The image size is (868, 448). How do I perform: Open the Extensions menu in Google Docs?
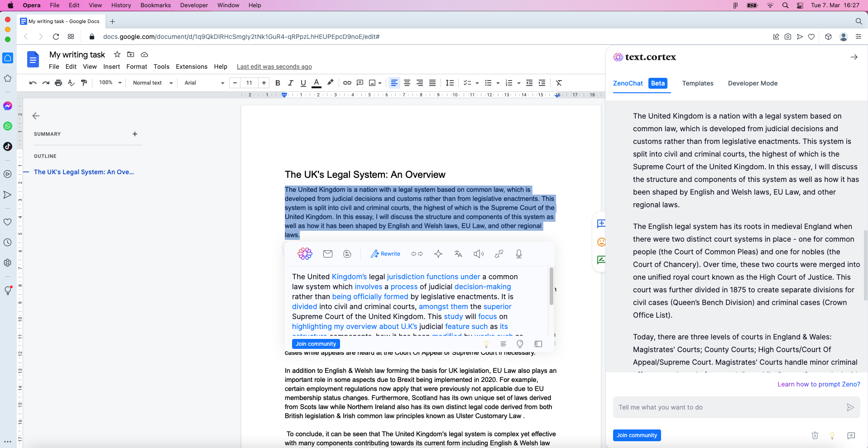point(192,67)
